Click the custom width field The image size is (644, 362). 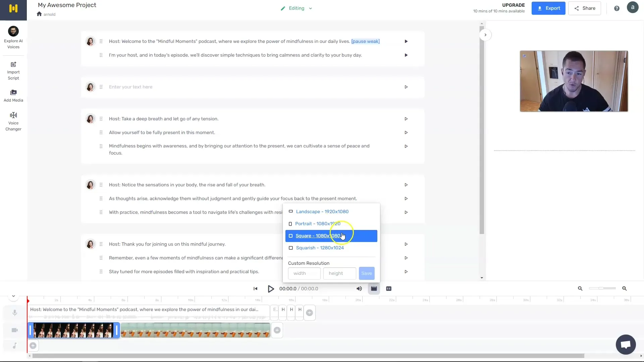[x=304, y=273]
